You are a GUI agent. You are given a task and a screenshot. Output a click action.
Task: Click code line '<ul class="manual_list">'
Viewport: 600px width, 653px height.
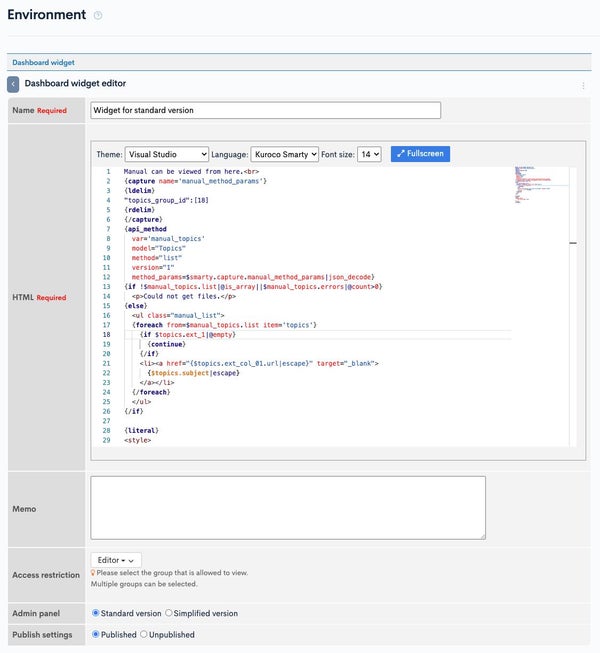tap(178, 315)
